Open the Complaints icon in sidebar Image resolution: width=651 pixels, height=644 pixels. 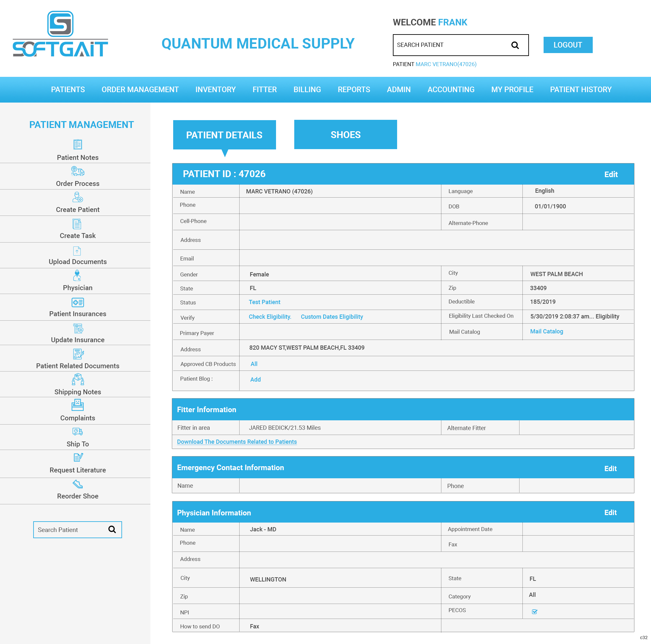(77, 405)
